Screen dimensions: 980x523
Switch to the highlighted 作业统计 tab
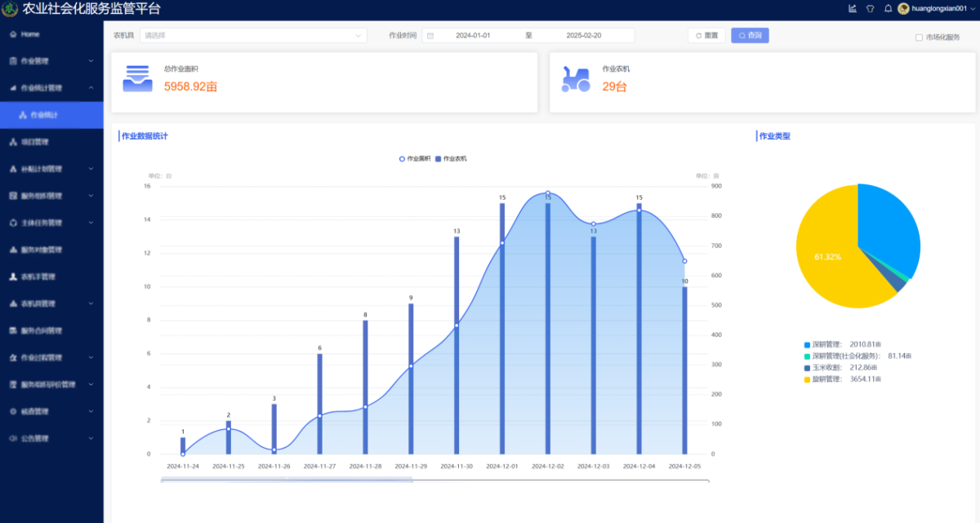[49, 114]
